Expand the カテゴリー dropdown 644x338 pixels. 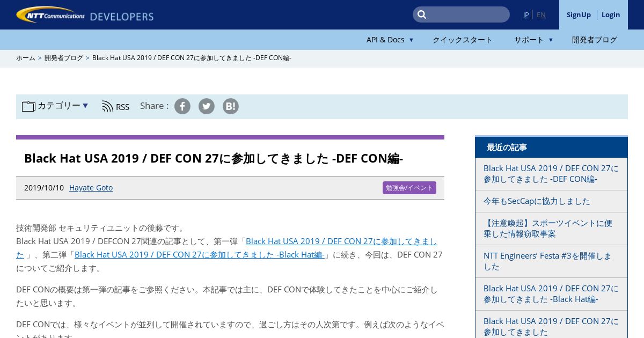pos(63,106)
